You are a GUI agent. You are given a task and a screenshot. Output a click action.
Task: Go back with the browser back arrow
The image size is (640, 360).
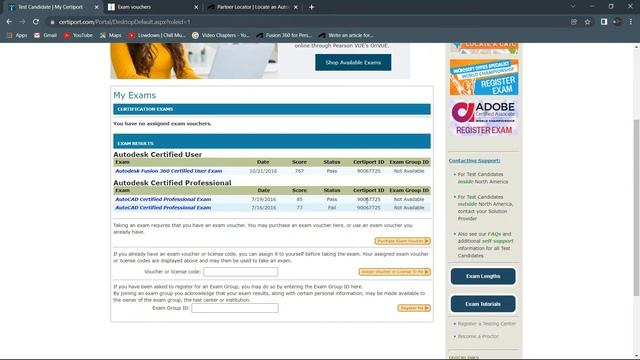pyautogui.click(x=9, y=22)
